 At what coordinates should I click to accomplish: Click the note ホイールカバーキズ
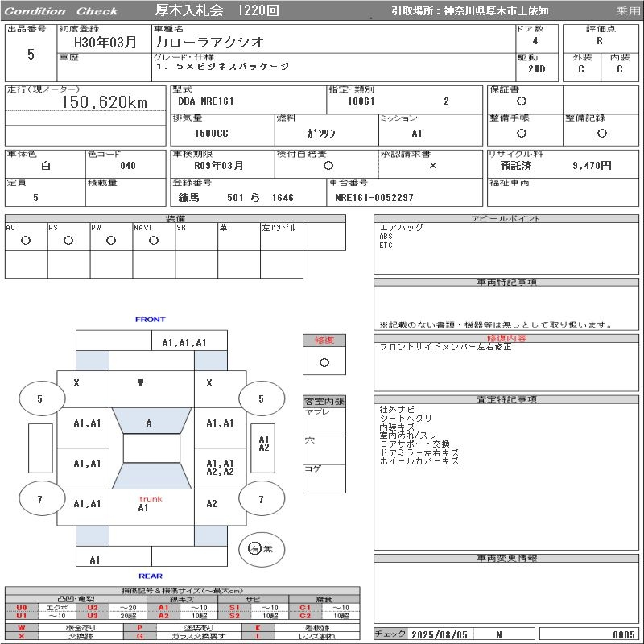tap(419, 460)
